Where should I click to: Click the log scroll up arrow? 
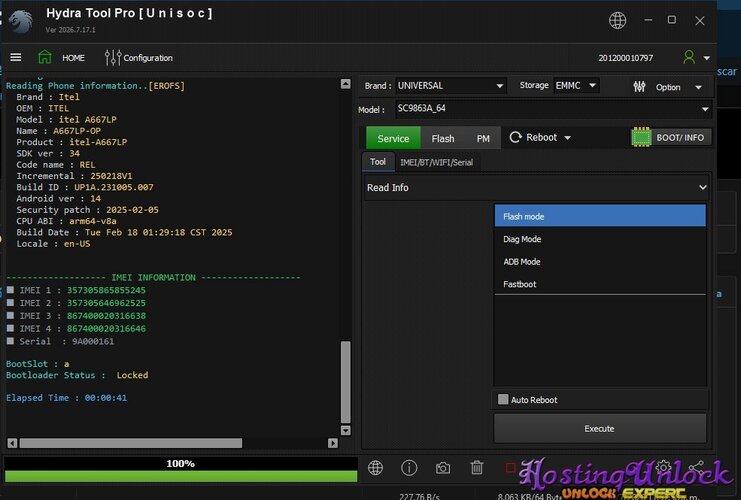[x=345, y=84]
